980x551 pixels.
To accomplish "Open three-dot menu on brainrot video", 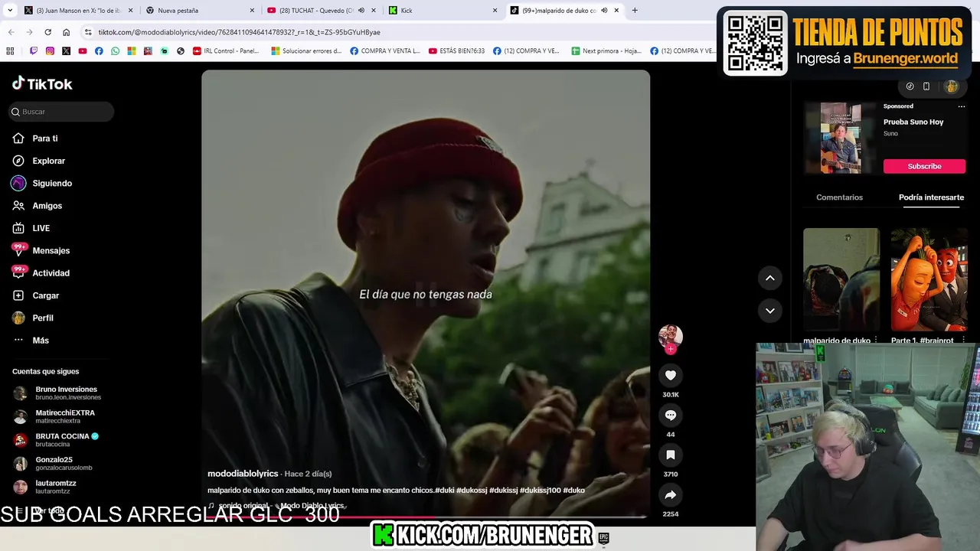I will click(963, 341).
